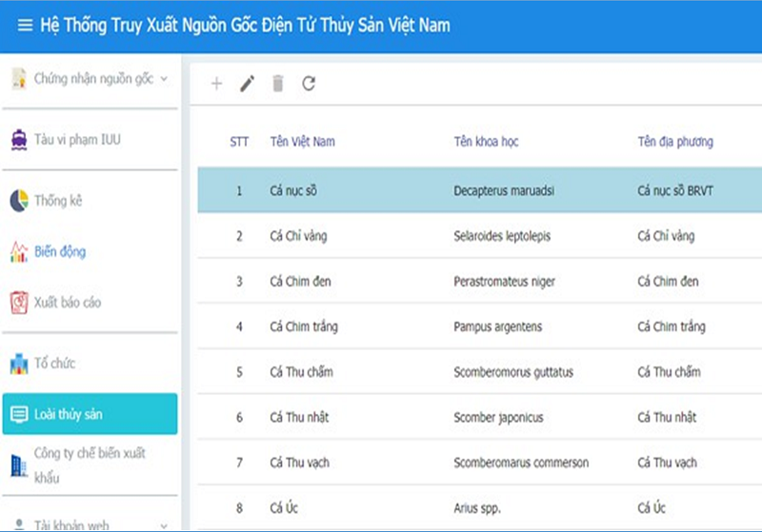
Task: Click local name Cá nục sồ BRVT
Action: click(675, 190)
